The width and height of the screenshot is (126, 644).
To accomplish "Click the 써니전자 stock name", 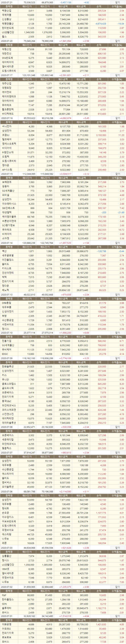I will point(6,127).
